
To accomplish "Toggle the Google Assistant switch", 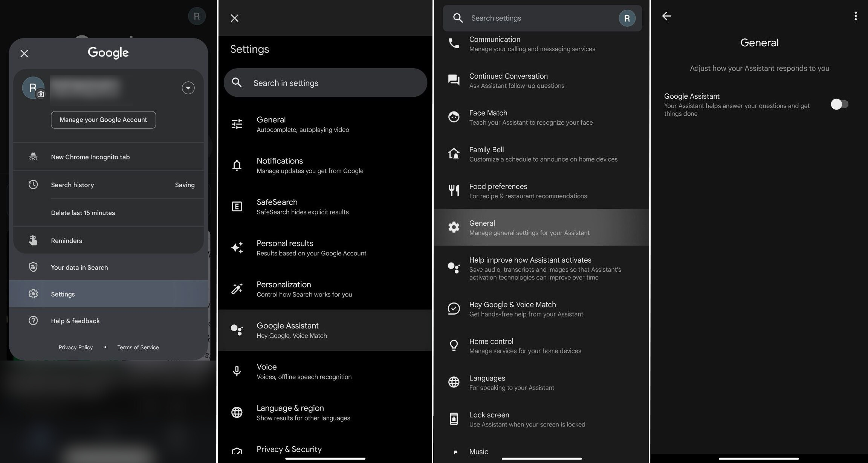I will point(839,104).
